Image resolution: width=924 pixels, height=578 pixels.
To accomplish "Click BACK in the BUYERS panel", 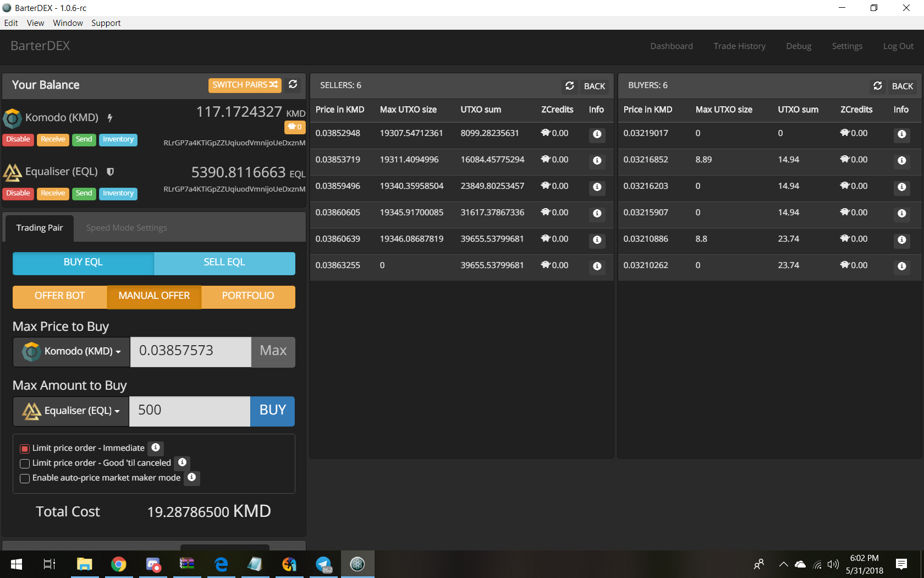I will pyautogui.click(x=903, y=86).
